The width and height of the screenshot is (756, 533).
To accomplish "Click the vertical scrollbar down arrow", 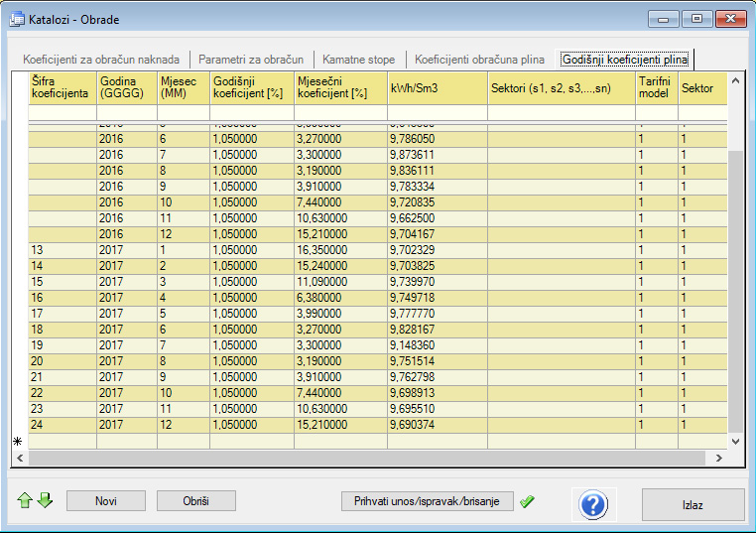I will pos(736,441).
